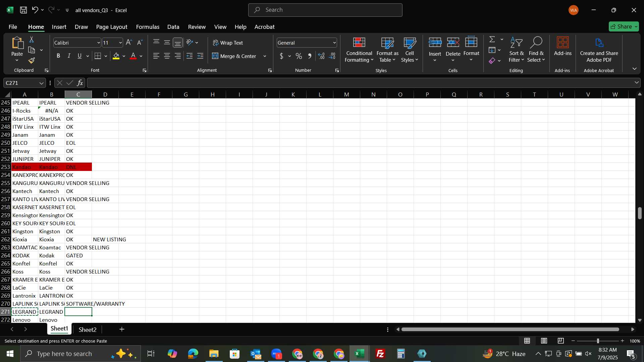The width and height of the screenshot is (644, 362).
Task: Click Decrease Decimal icon
Action: (x=332, y=56)
